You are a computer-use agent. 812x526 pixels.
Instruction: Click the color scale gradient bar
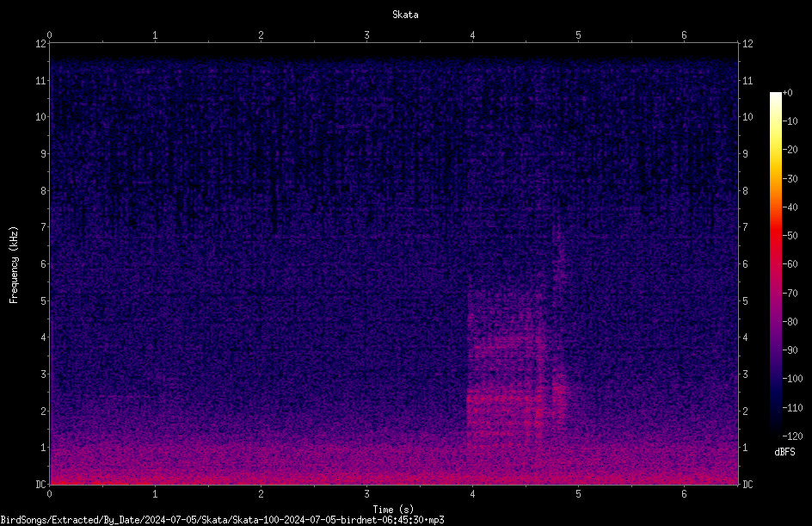click(775, 264)
